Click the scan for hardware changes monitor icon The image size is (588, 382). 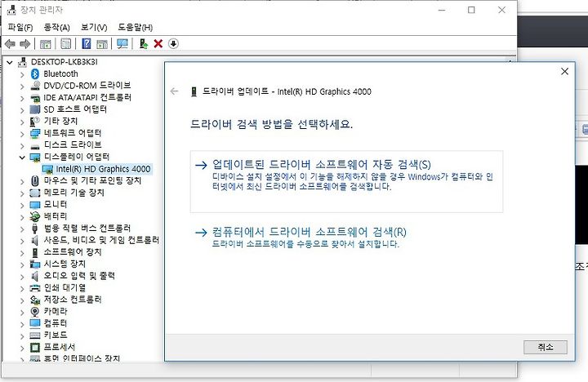click(x=122, y=44)
